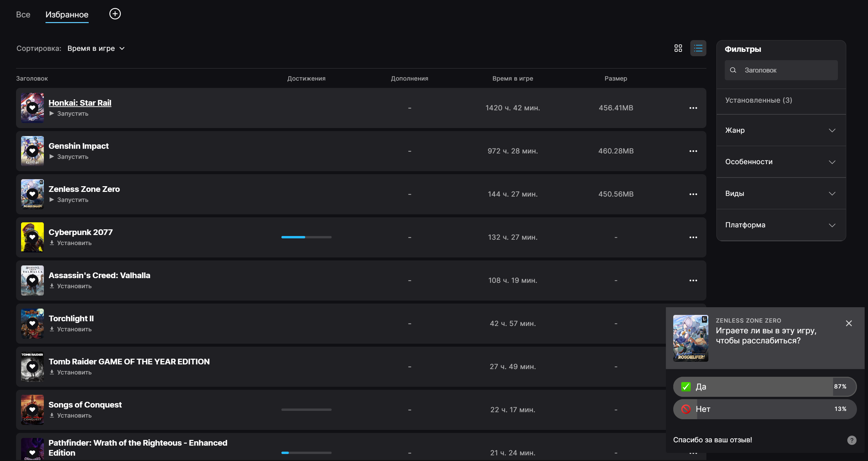This screenshot has height=461, width=868.
Task: Toggle favorite heart on Torchlight II
Action: (32, 323)
